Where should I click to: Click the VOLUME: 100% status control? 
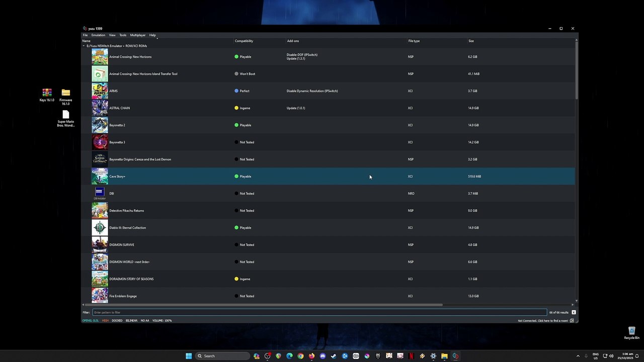(162, 320)
